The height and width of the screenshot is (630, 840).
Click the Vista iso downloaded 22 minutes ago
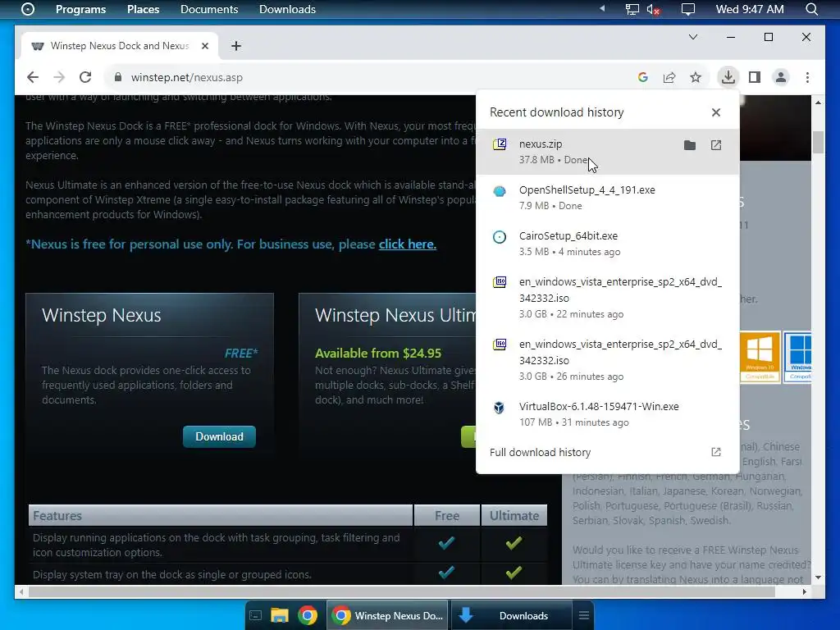click(x=608, y=298)
